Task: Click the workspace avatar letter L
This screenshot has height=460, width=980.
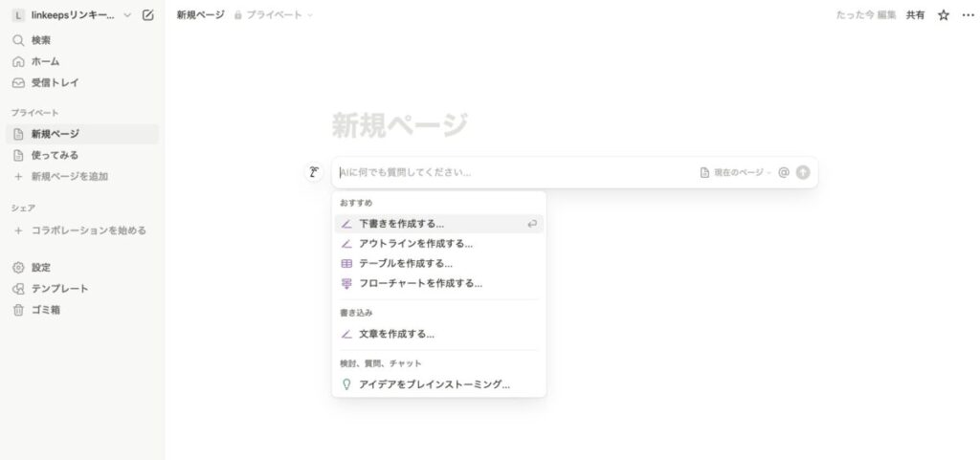Action: [x=18, y=15]
